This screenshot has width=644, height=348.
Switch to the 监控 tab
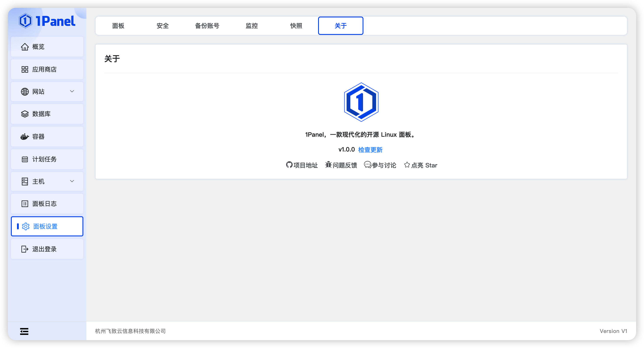(252, 26)
